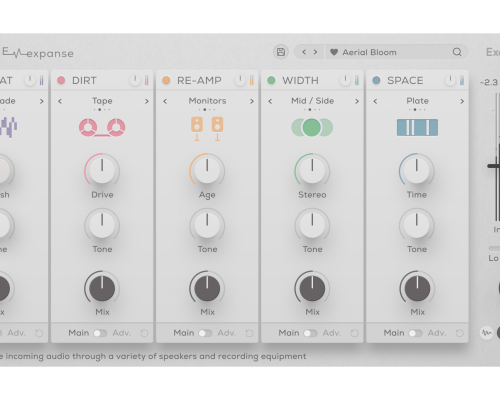Click the RE-AMP level meter

pyautogui.click(x=252, y=80)
